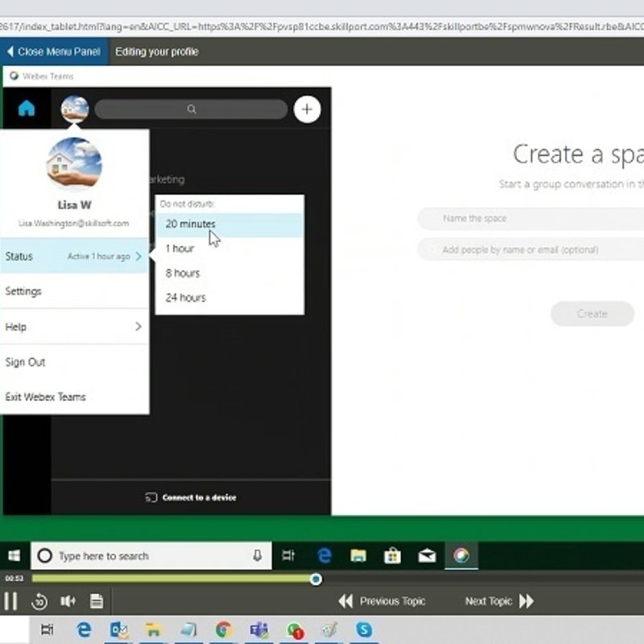The height and width of the screenshot is (644, 644).
Task: Select Connect to a device
Action: coord(192,497)
